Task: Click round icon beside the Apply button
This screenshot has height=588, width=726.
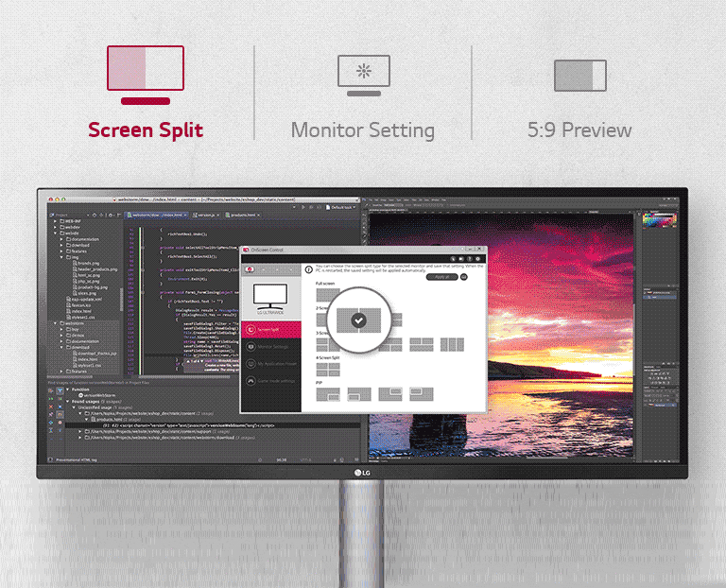Action: coord(463,277)
